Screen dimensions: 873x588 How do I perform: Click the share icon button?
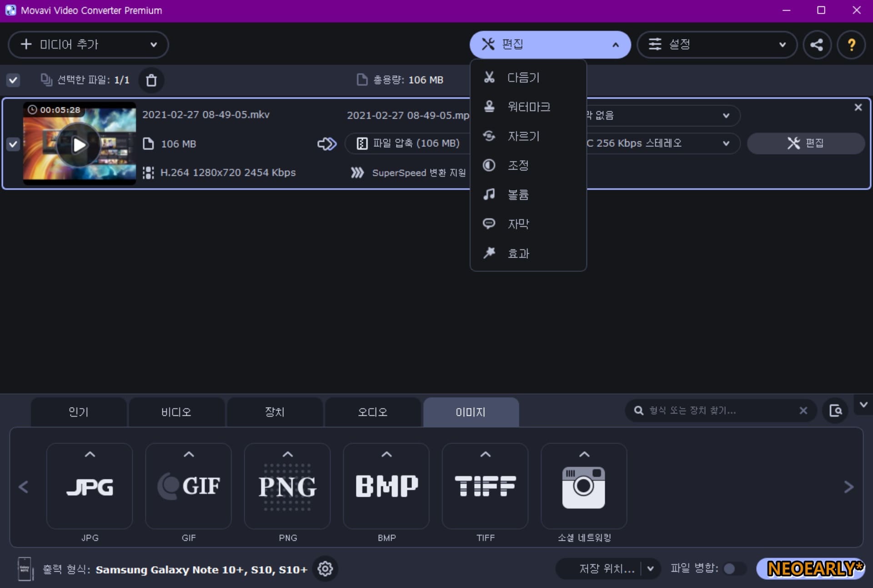(817, 45)
